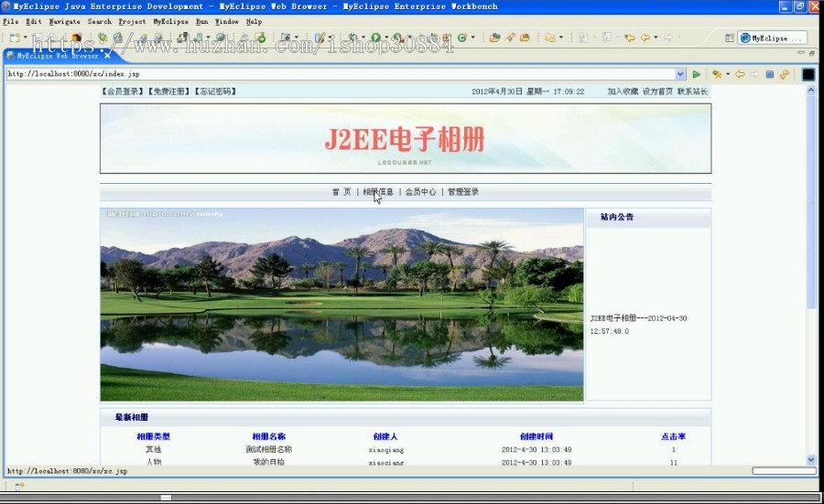Open the Project menu

132,22
